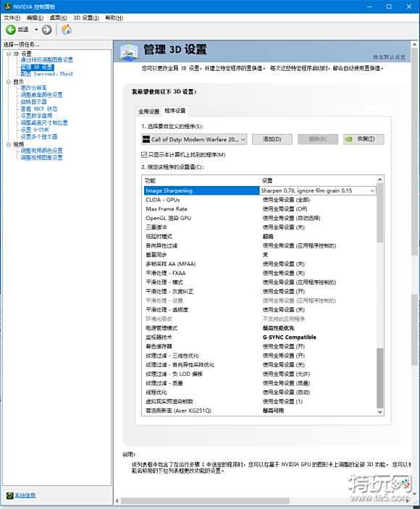Viewport: 420px width, 509px height.
Task: Click the green Back arrow icon
Action: pyautogui.click(x=11, y=30)
